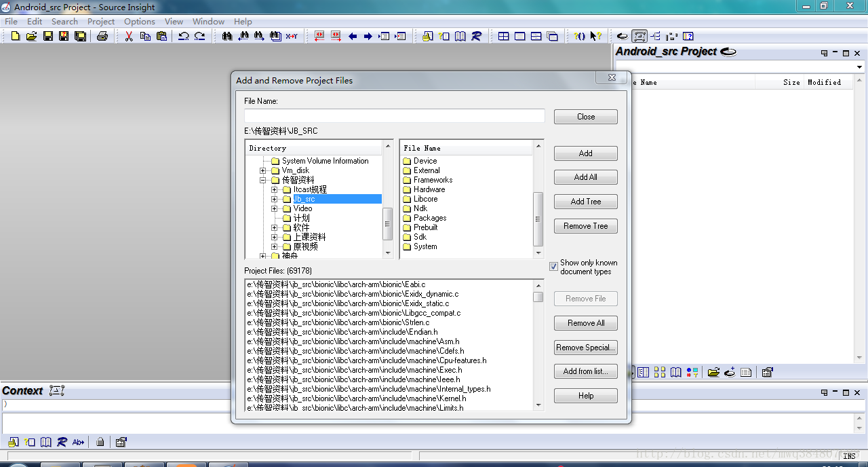Open the File menu
Viewport: 868px width, 467px height.
point(12,21)
